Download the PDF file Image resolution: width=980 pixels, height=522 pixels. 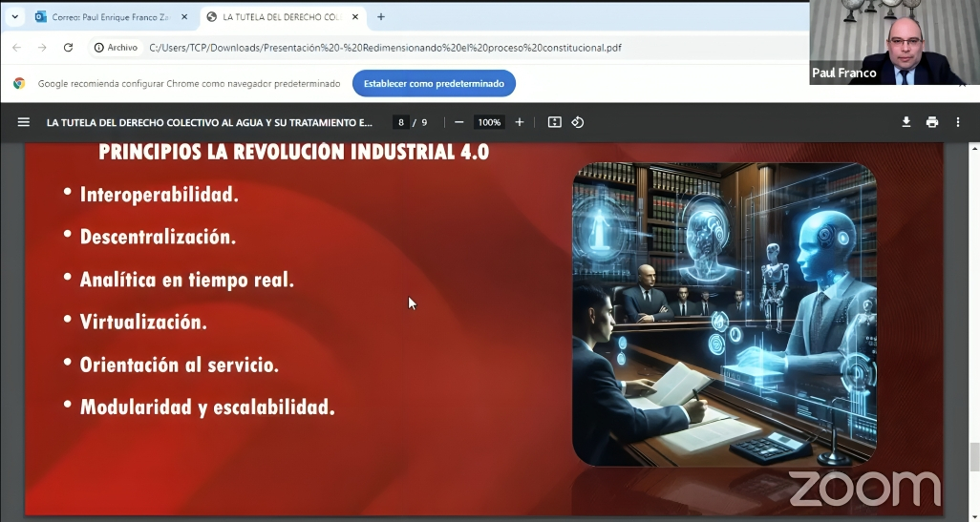click(x=906, y=122)
